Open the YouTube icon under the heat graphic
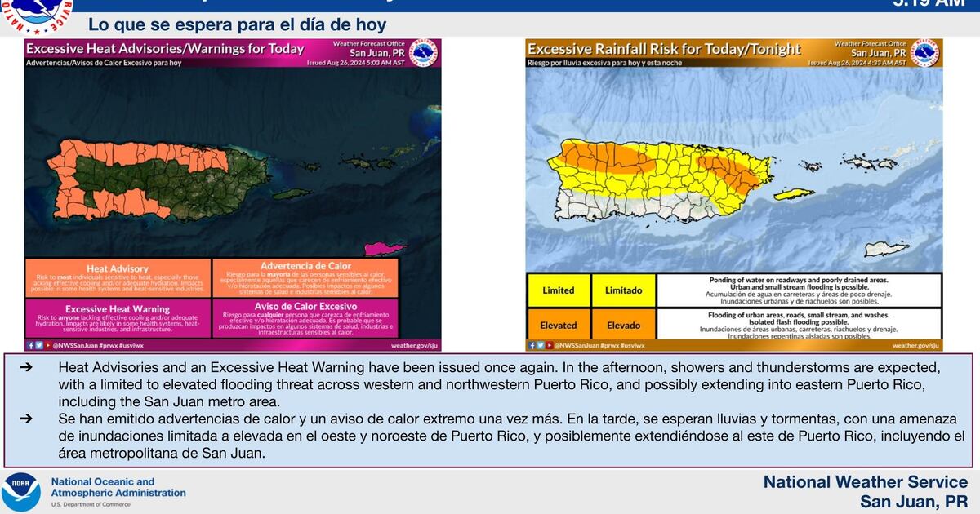980x514 pixels. (47, 345)
